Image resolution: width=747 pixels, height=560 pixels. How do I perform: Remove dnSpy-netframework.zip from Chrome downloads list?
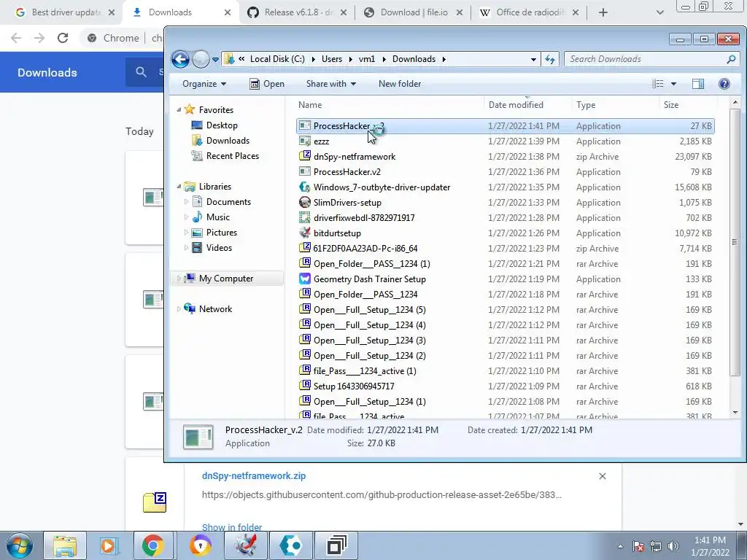pos(602,476)
